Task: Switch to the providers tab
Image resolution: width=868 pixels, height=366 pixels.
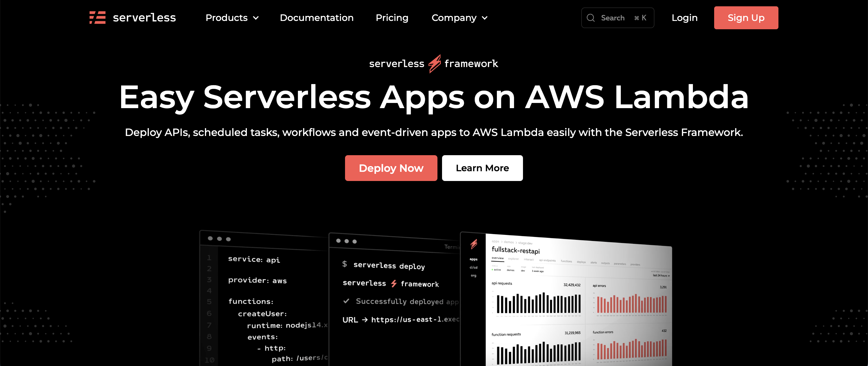Action: pos(635,265)
